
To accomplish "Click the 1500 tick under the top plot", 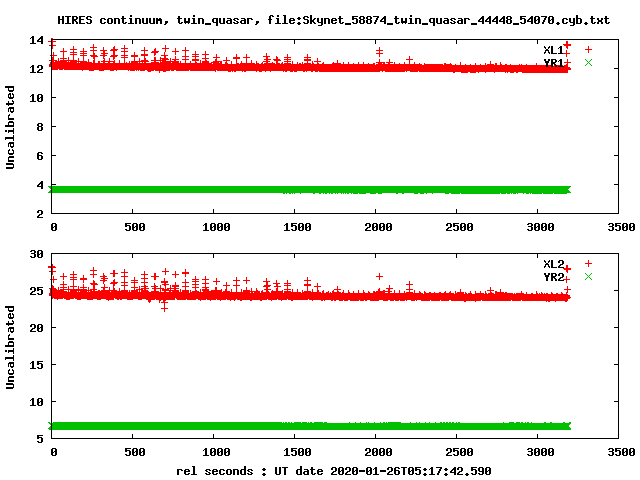I will click(x=297, y=227).
